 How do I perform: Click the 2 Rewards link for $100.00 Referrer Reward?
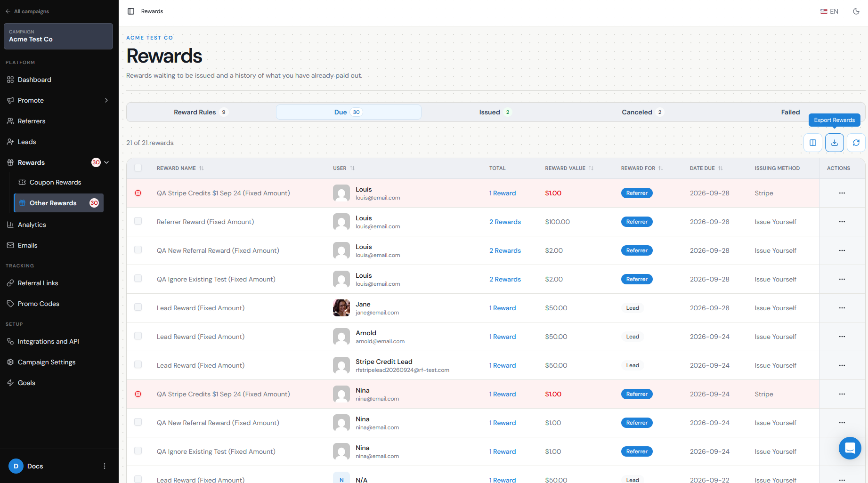tap(505, 222)
